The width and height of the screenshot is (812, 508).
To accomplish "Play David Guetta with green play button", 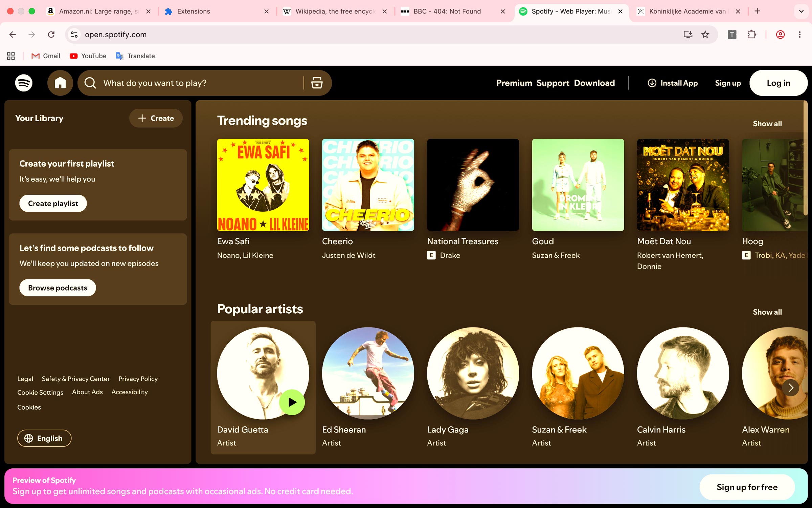I will tap(292, 402).
